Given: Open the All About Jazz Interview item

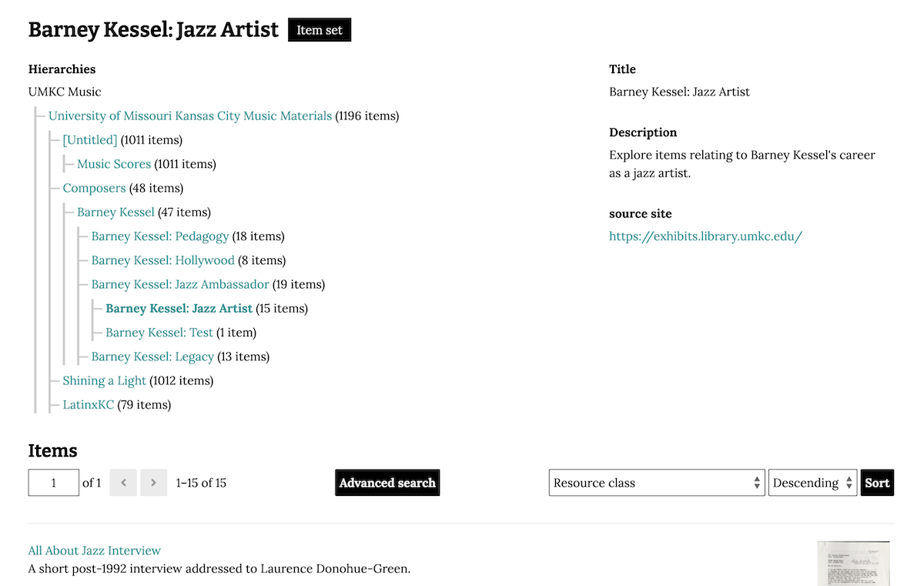Looking at the screenshot, I should pyautogui.click(x=94, y=550).
